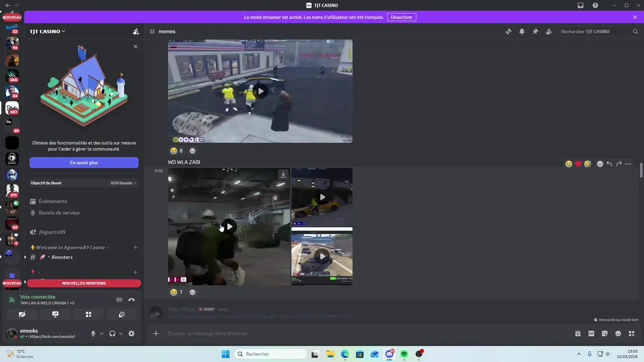Reply to the WD WLA ZABI message

pos(609,164)
